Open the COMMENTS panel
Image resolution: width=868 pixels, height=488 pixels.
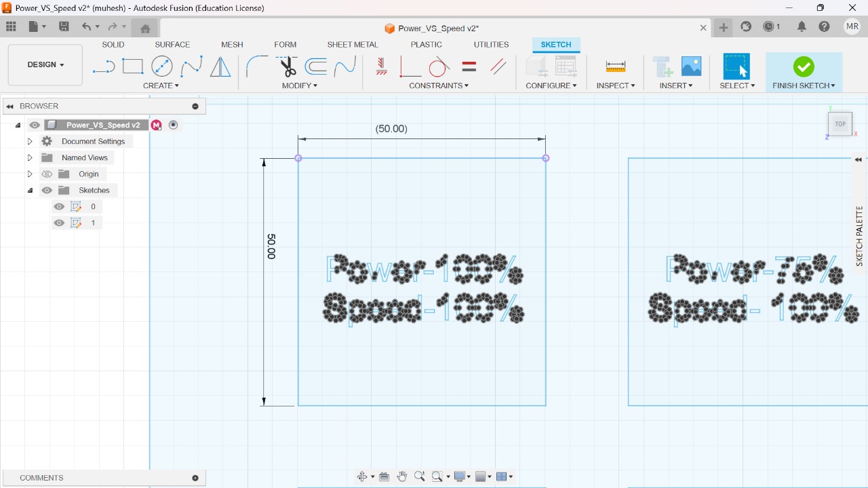click(x=41, y=477)
